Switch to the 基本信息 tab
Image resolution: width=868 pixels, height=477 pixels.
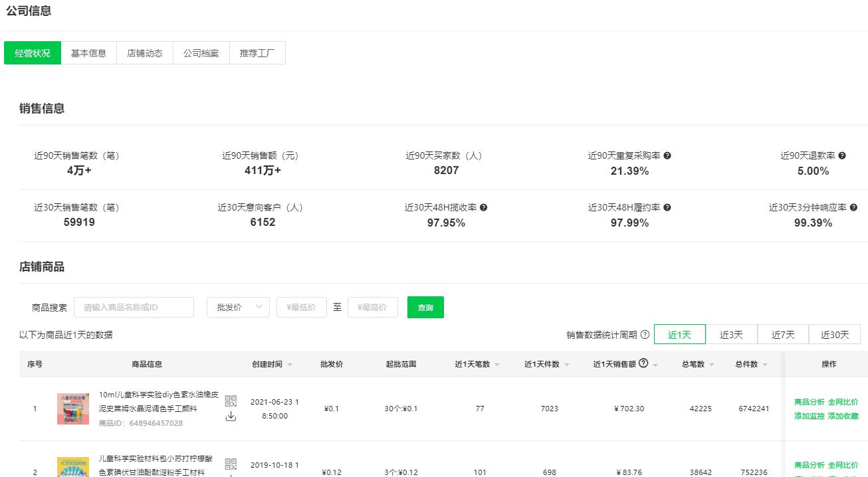88,53
